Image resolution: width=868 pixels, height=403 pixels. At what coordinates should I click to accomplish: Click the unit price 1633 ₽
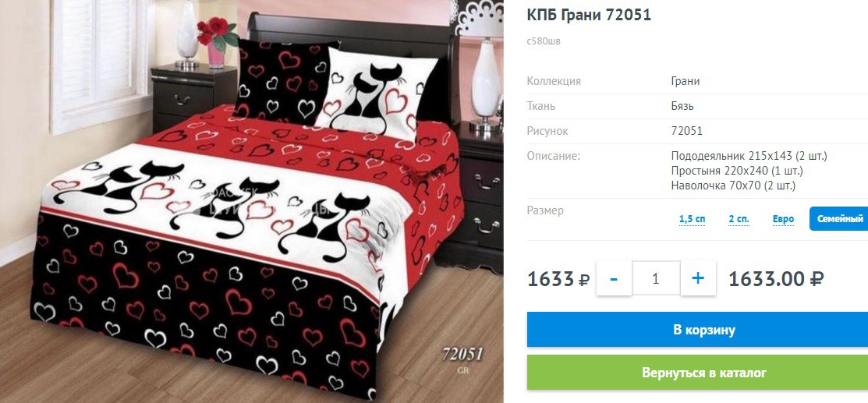pyautogui.click(x=558, y=279)
